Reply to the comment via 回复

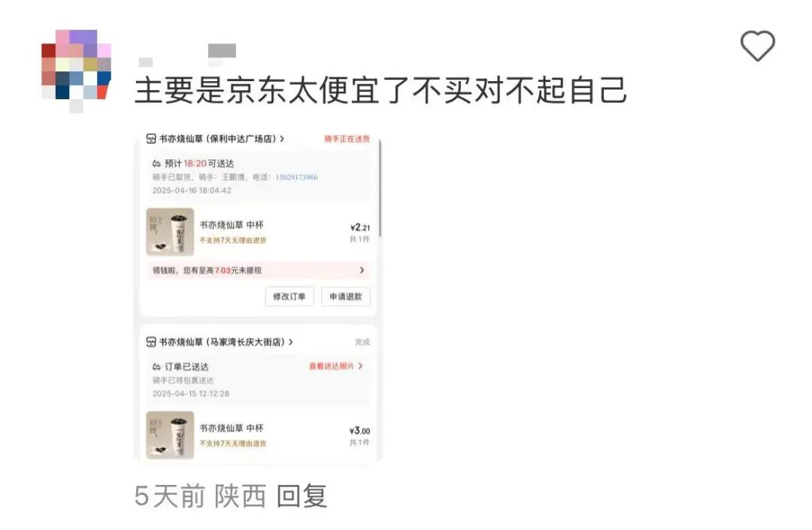(x=302, y=496)
